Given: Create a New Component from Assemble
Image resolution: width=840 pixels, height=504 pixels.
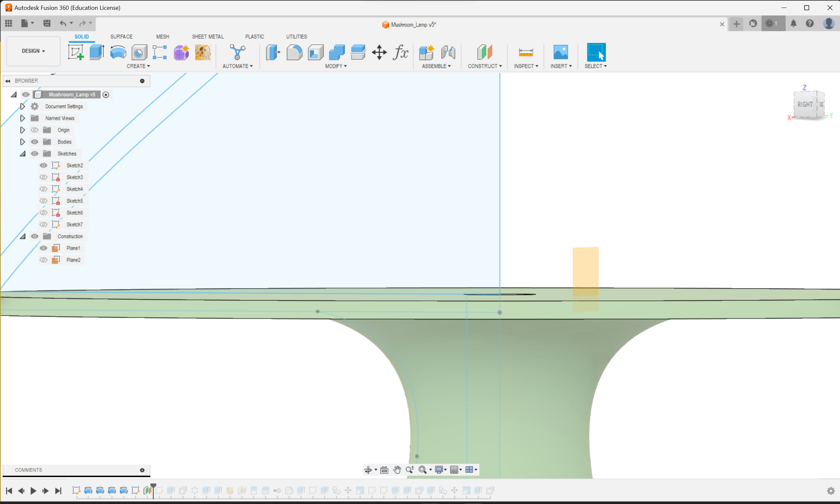Looking at the screenshot, I should click(x=426, y=52).
